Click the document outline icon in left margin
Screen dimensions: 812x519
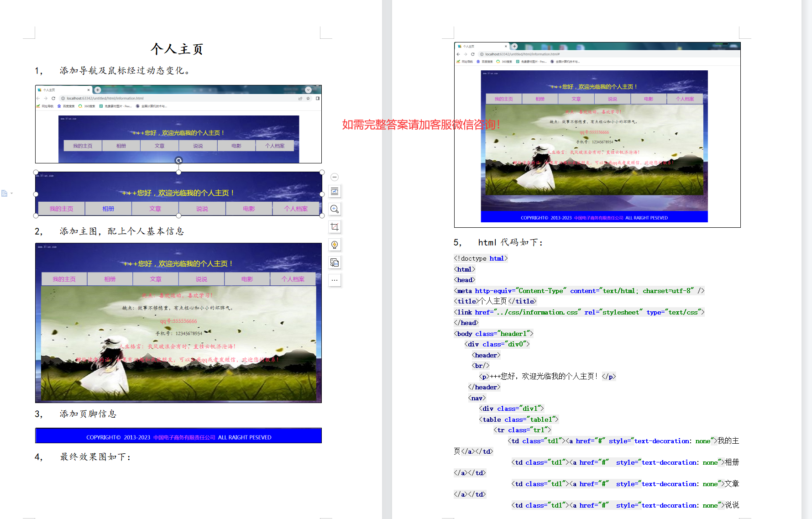(x=5, y=194)
